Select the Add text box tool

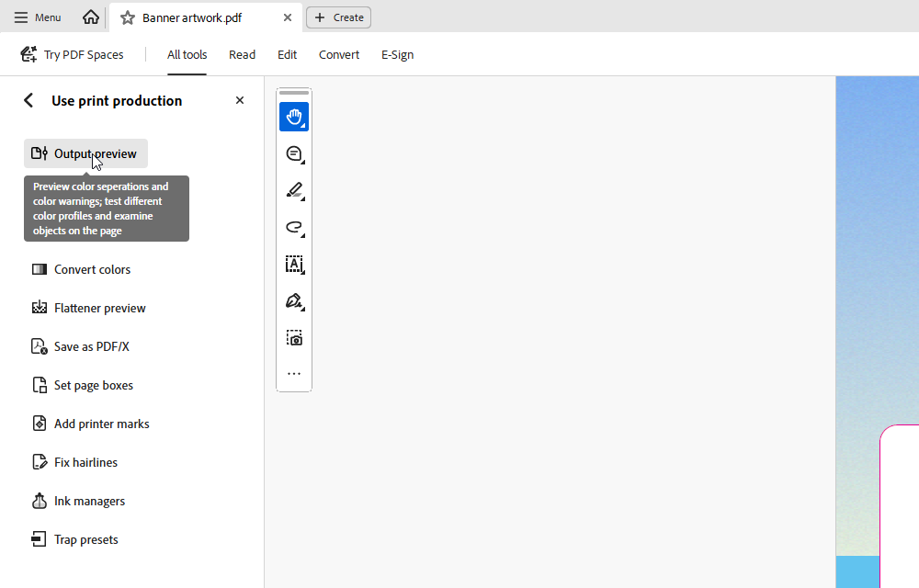click(x=294, y=264)
